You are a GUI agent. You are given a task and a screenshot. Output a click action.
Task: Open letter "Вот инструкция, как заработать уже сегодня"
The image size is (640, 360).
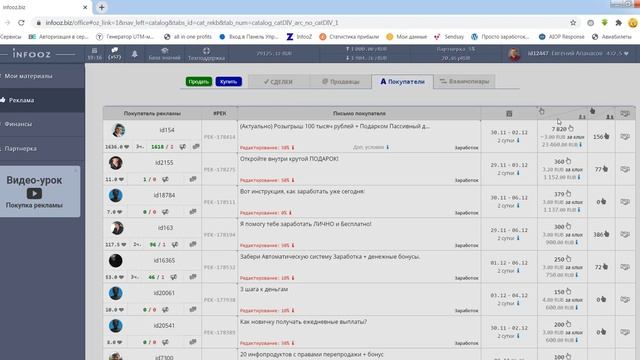tap(302, 191)
